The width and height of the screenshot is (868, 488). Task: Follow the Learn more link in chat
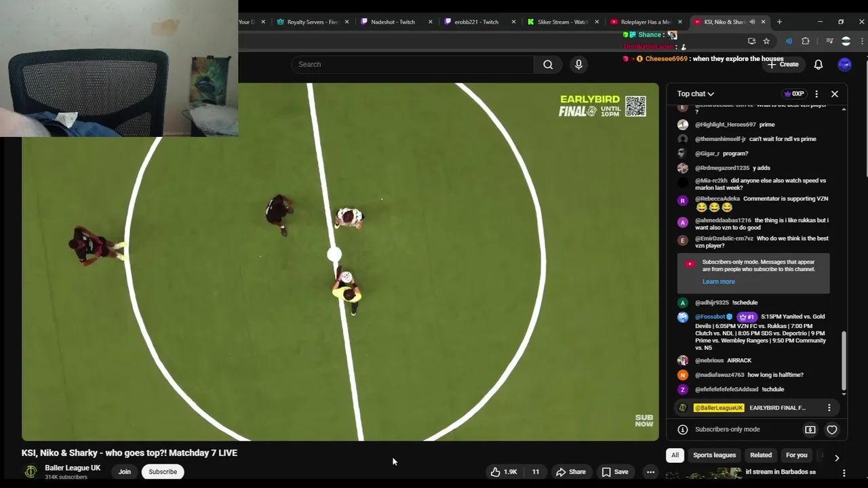click(x=718, y=282)
